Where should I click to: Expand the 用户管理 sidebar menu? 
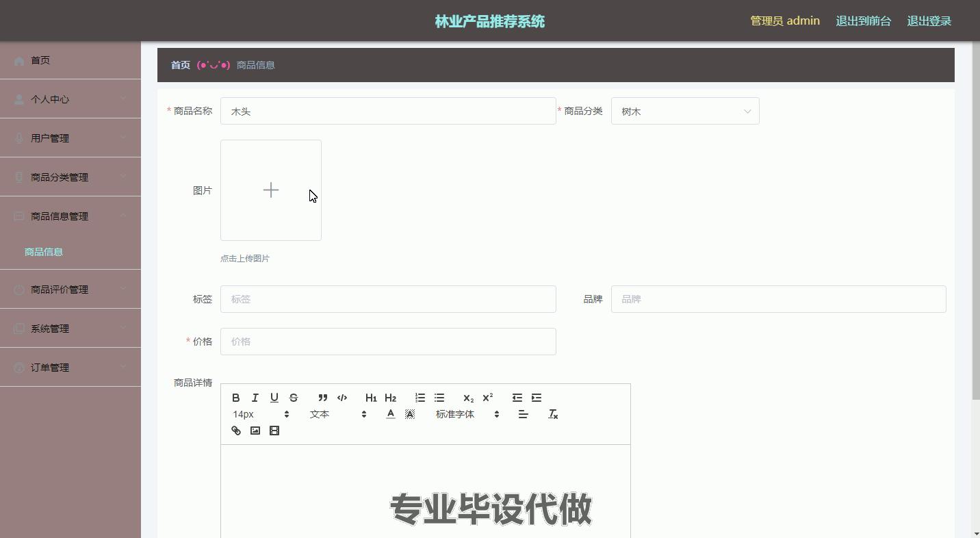click(x=70, y=138)
